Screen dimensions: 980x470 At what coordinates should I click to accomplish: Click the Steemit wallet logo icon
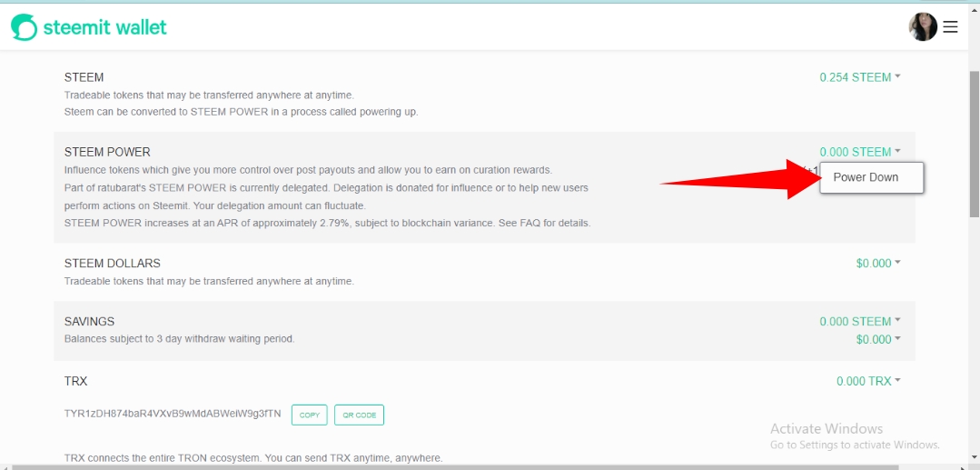[x=25, y=27]
